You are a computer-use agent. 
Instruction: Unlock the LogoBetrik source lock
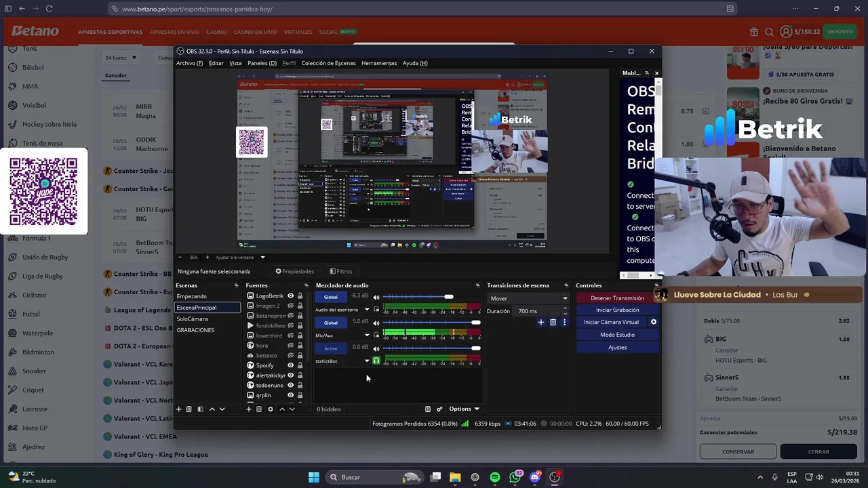click(x=300, y=296)
